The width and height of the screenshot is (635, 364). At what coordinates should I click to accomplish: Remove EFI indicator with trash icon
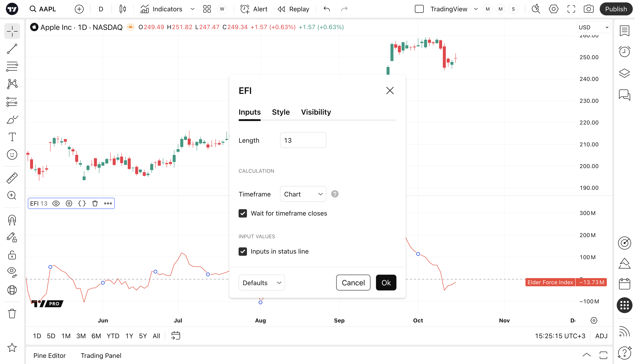pyautogui.click(x=95, y=204)
